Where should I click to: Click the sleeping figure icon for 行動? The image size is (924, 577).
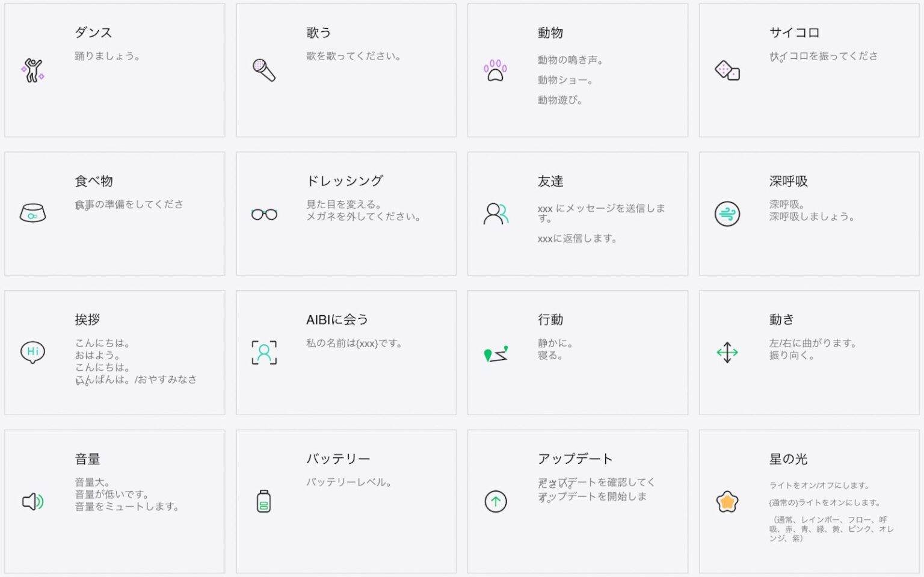[x=496, y=354]
